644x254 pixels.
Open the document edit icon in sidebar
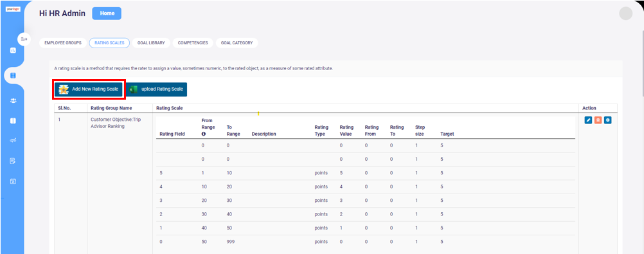pos(13,161)
